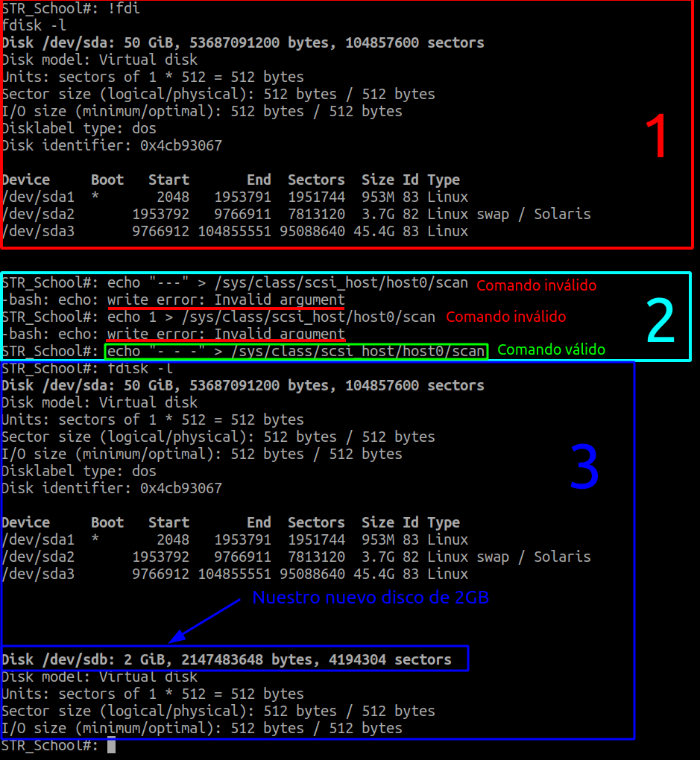Select the "Sector size" line under /dev/sdb
Image resolution: width=700 pixels, height=760 pixels.
[218, 711]
